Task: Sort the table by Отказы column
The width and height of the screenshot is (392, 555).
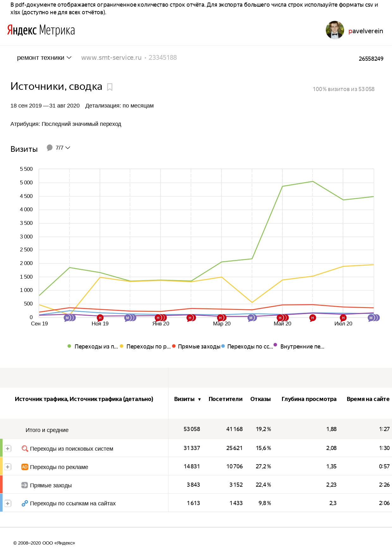Action: coord(260,399)
